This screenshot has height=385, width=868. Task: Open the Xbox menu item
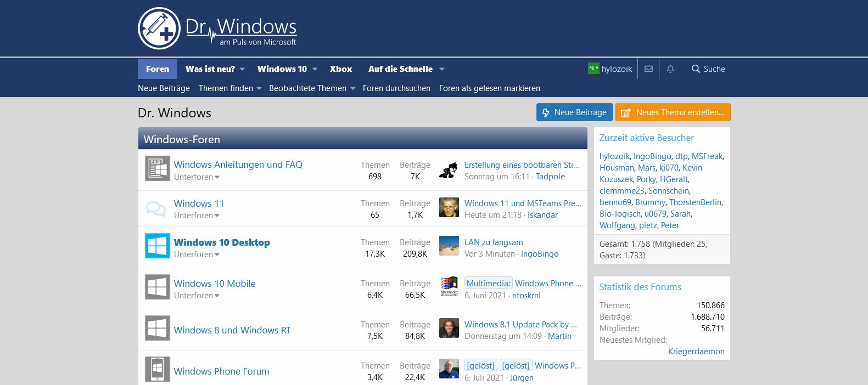coord(341,69)
